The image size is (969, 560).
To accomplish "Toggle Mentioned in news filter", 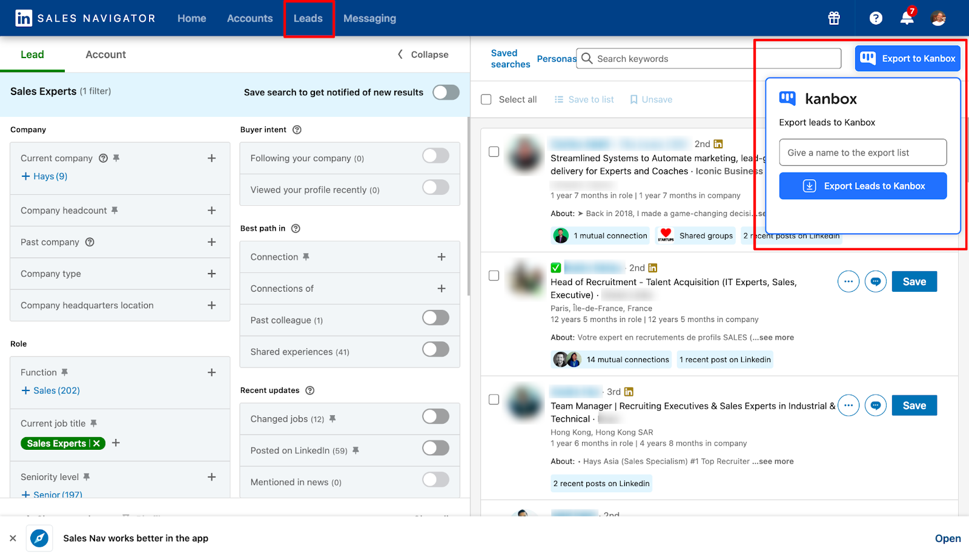I will 436,479.
